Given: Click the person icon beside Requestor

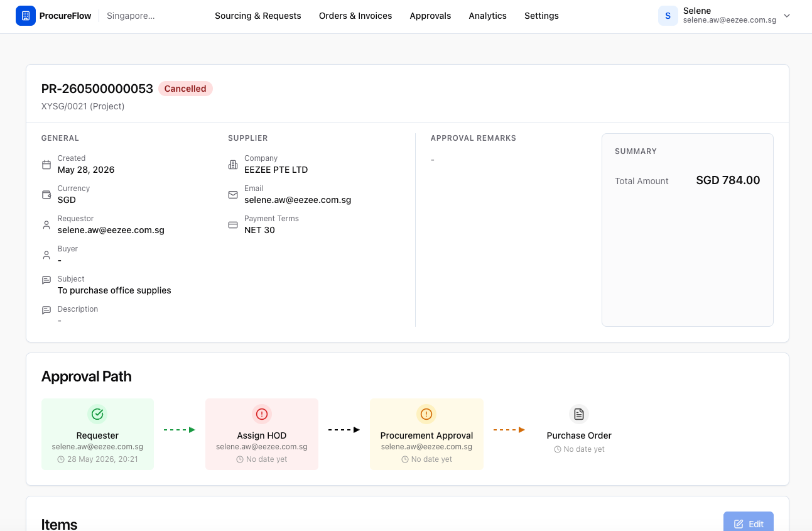Looking at the screenshot, I should coord(46,225).
